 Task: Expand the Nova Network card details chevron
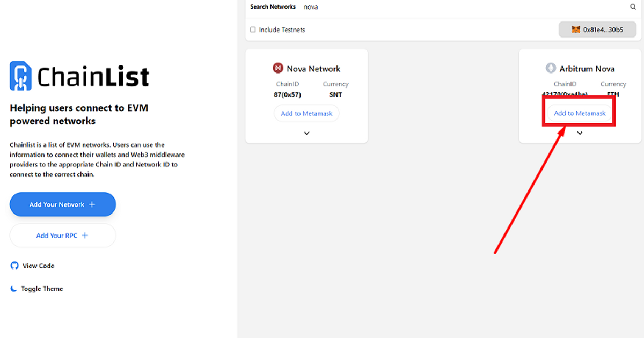(306, 133)
